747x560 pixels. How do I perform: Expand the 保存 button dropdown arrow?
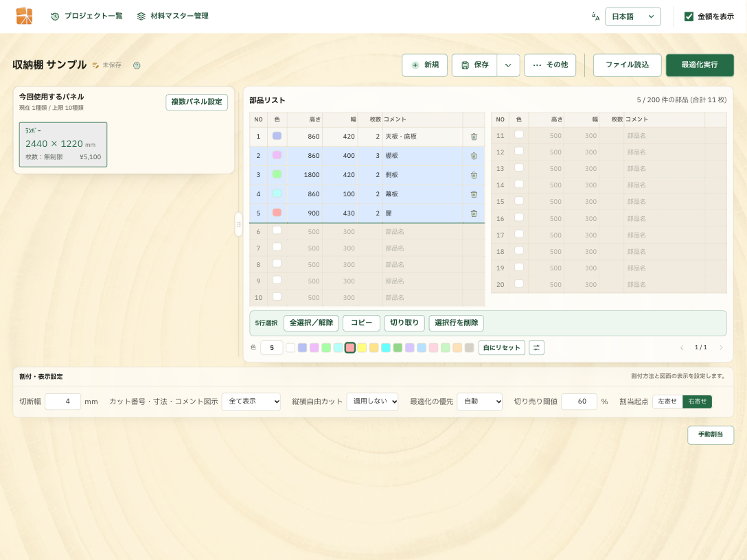508,65
